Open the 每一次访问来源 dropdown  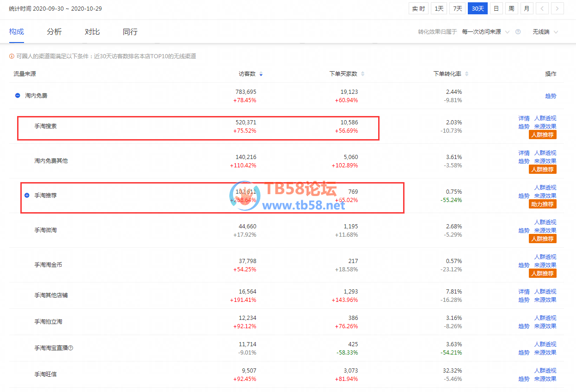point(485,32)
